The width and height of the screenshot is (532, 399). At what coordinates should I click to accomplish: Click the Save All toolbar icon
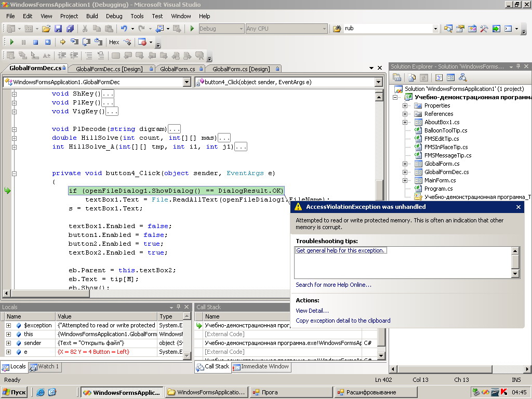(x=70, y=29)
